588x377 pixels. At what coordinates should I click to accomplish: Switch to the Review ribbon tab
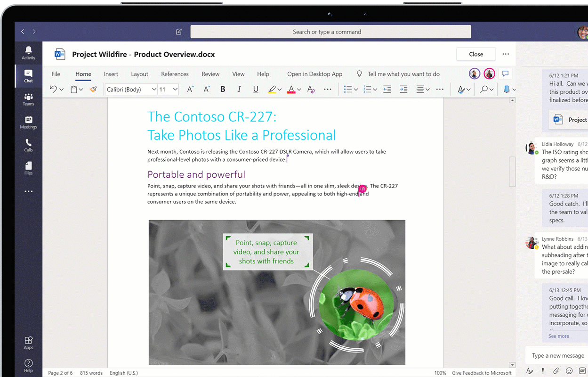point(210,74)
